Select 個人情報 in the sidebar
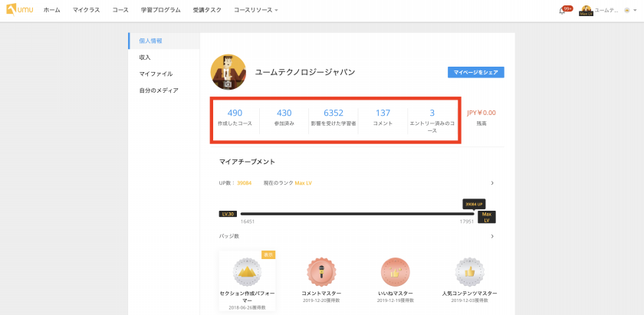Image resolution: width=644 pixels, height=315 pixels. click(164, 41)
